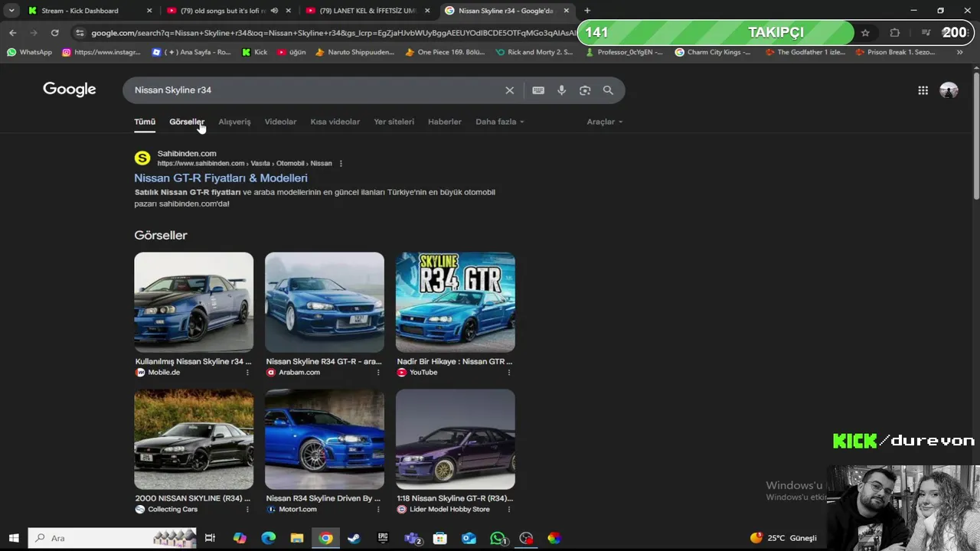
Task: Switch to the Kısa videolar tab
Action: 335,122
